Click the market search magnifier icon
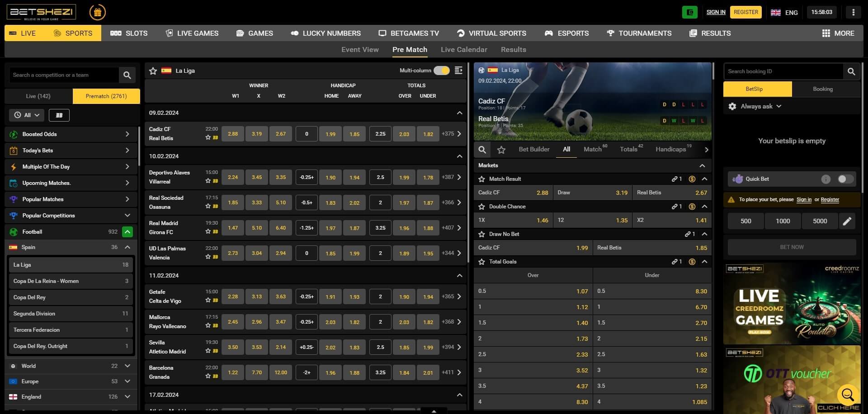Viewport: 868px width, 414px height. click(482, 150)
